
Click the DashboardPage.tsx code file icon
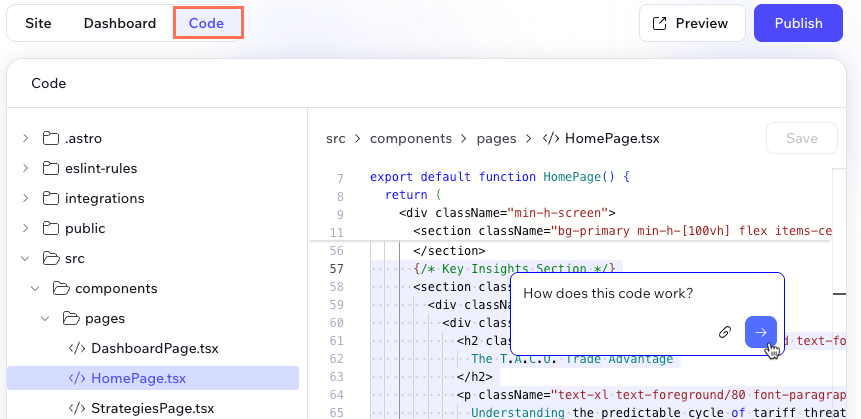coord(77,348)
